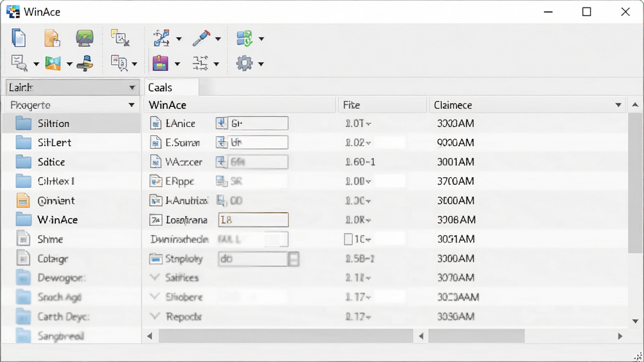
Task: Click the new document toolbar icon
Action: tap(19, 38)
